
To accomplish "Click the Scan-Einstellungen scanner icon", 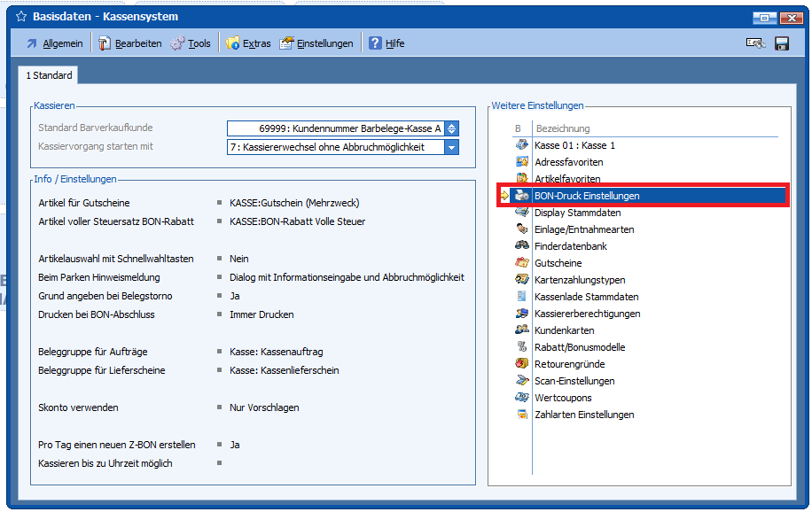I will click(522, 381).
